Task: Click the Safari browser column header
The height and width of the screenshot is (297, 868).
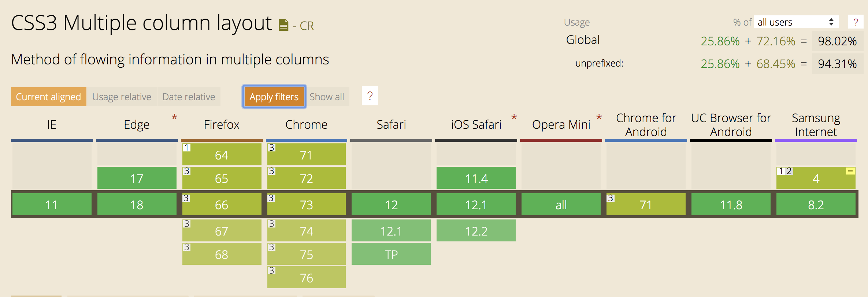Action: (x=391, y=125)
